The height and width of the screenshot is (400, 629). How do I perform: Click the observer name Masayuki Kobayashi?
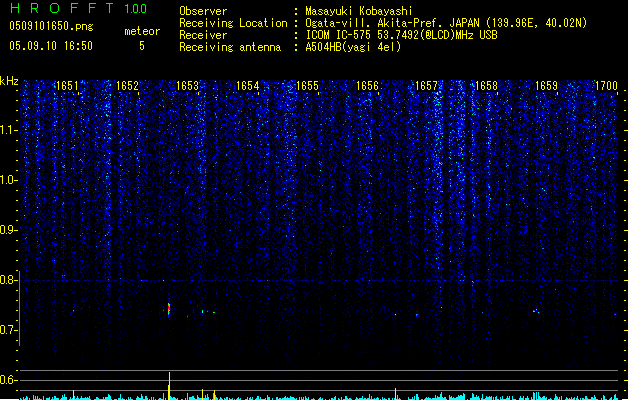(359, 11)
